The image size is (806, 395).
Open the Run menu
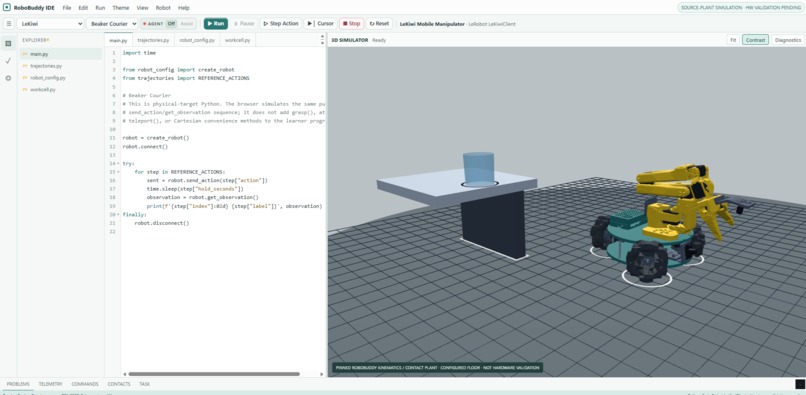pyautogui.click(x=100, y=8)
